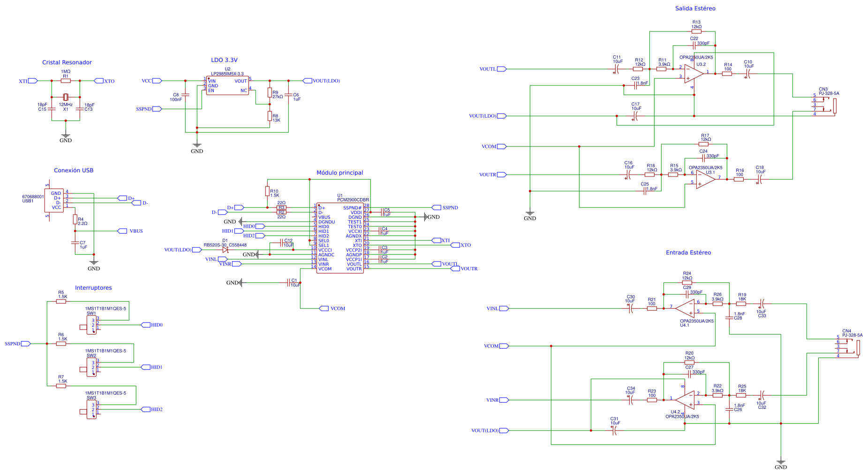Viewport: 868px width, 475px height.
Task: Select resistor R10 1.5K
Action: pyautogui.click(x=267, y=191)
